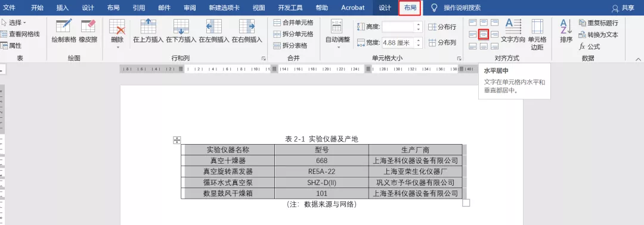Align cell text bottom left

pos(473,46)
